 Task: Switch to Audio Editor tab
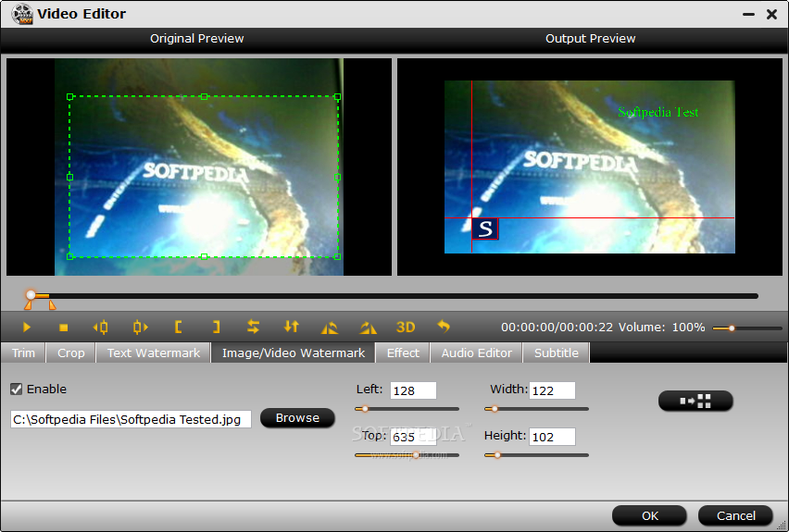coord(477,353)
